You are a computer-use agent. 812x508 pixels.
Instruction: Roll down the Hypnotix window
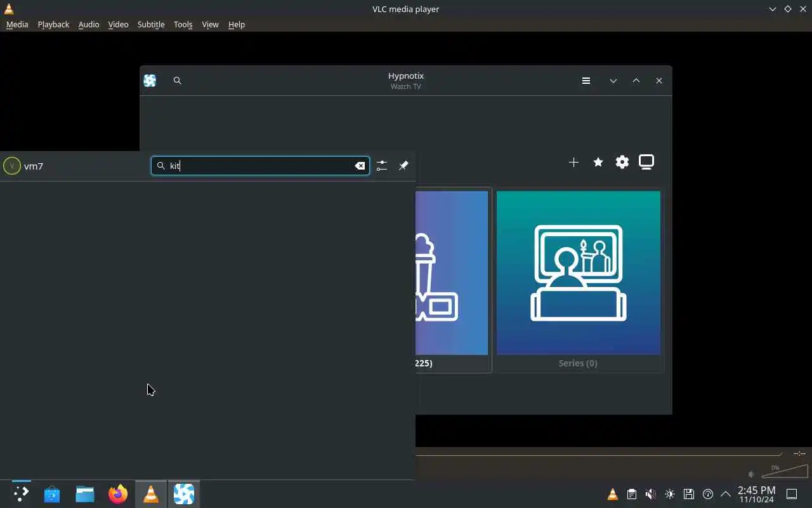click(x=613, y=81)
